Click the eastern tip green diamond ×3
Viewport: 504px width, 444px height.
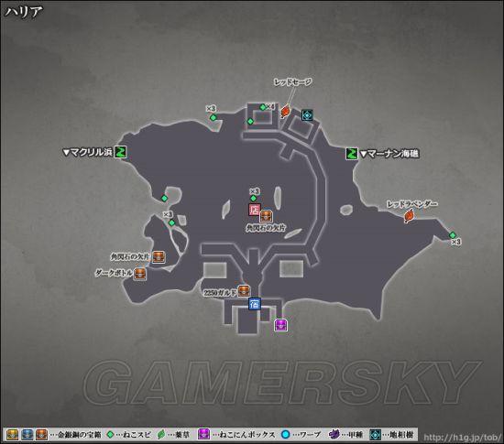pos(453,235)
